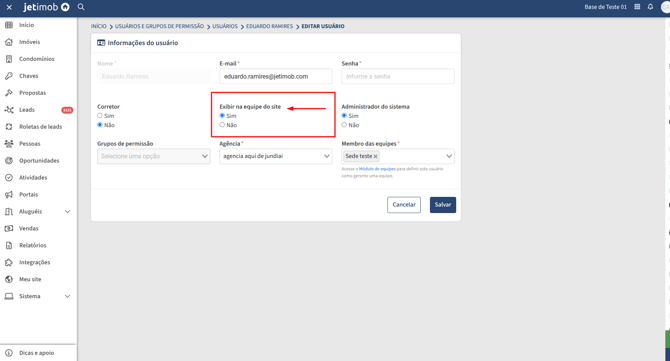
Task: Remove the Sede teste tag
Action: click(376, 156)
